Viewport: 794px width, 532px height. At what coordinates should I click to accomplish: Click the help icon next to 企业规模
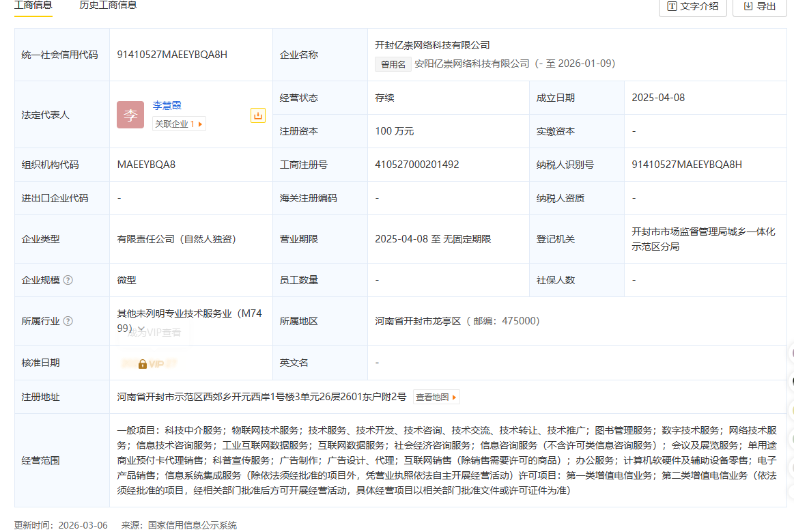pos(68,280)
